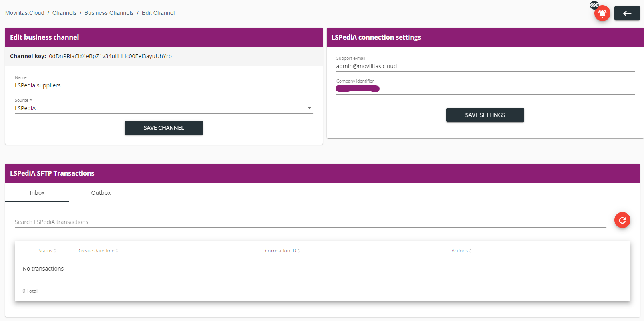The height and width of the screenshot is (321, 644).
Task: Navigate to Channels breadcrumb
Action: click(64, 13)
